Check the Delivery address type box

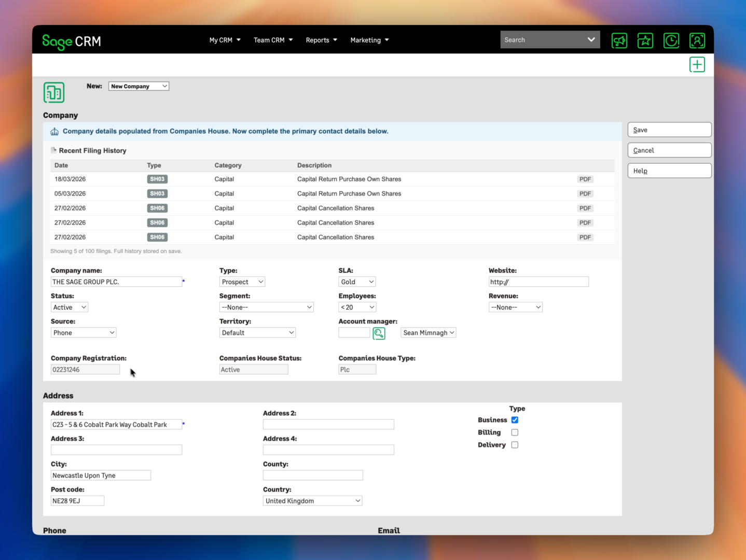tap(514, 444)
